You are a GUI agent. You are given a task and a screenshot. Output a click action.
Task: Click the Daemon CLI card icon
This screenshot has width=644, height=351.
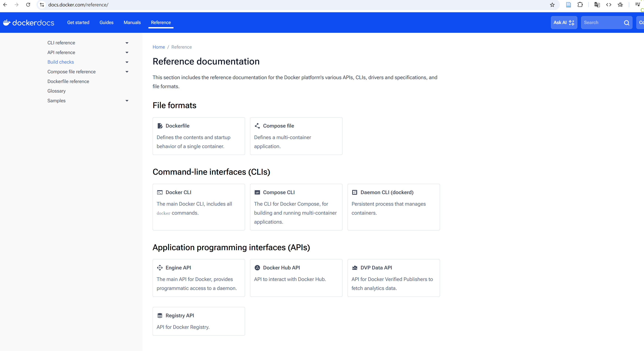pyautogui.click(x=355, y=192)
